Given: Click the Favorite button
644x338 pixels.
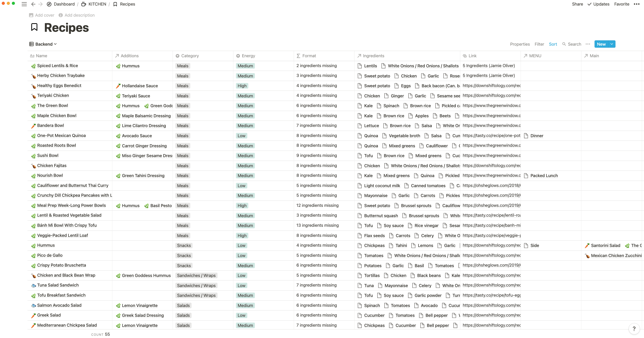Looking at the screenshot, I should (622, 4).
